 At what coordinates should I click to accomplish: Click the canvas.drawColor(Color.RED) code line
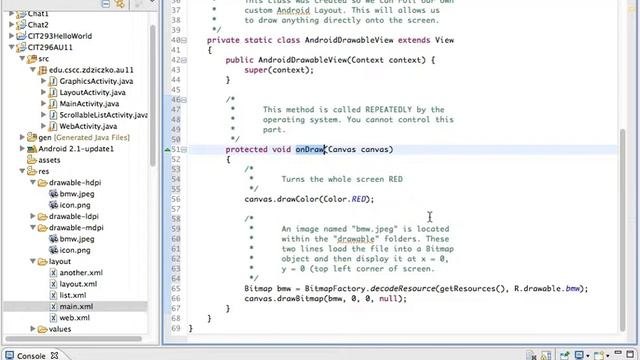click(x=309, y=199)
